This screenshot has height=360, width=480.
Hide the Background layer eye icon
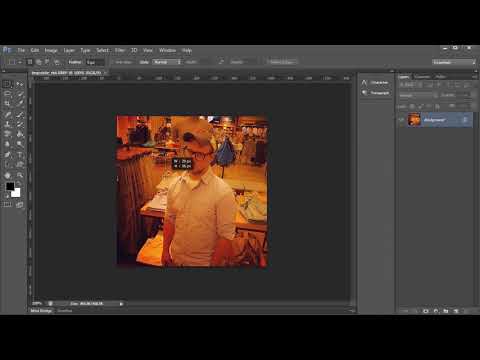point(402,120)
